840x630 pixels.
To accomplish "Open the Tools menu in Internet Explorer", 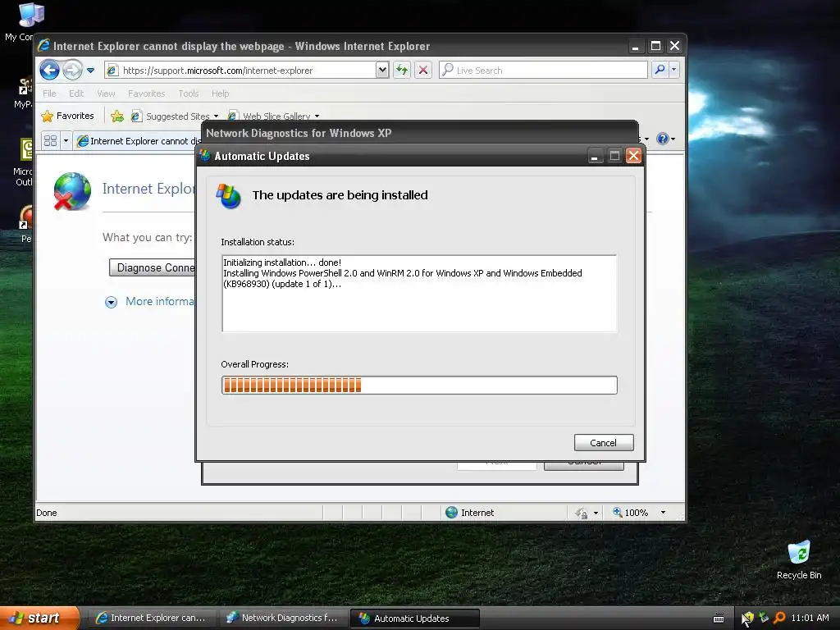I will coord(189,94).
